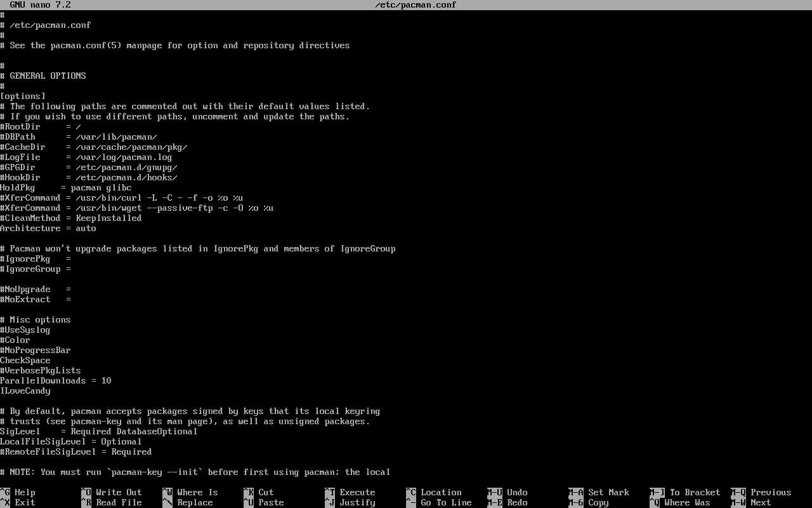Click the ILoveCandy option line
The height and width of the screenshot is (508, 812).
(x=25, y=391)
